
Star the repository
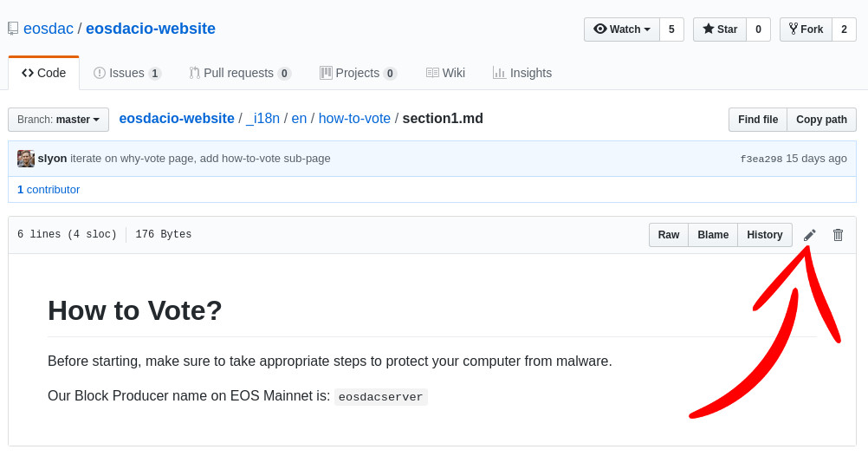[719, 29]
